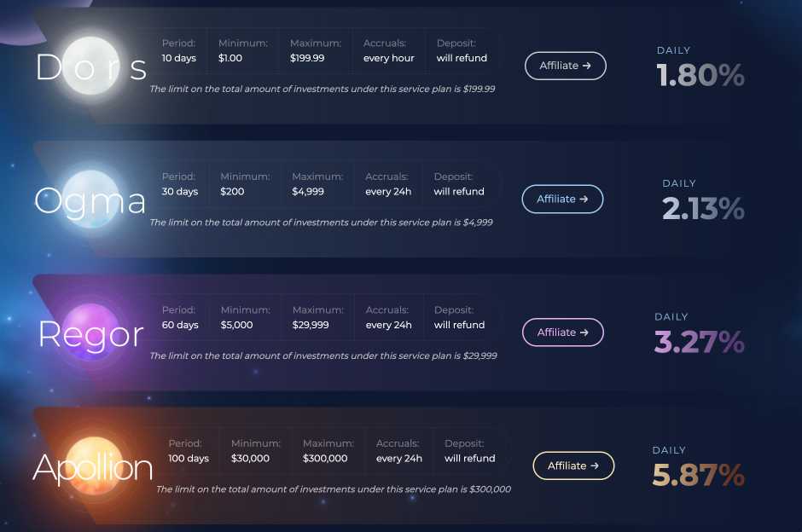Click the Ogma Affiliate button

(x=562, y=199)
